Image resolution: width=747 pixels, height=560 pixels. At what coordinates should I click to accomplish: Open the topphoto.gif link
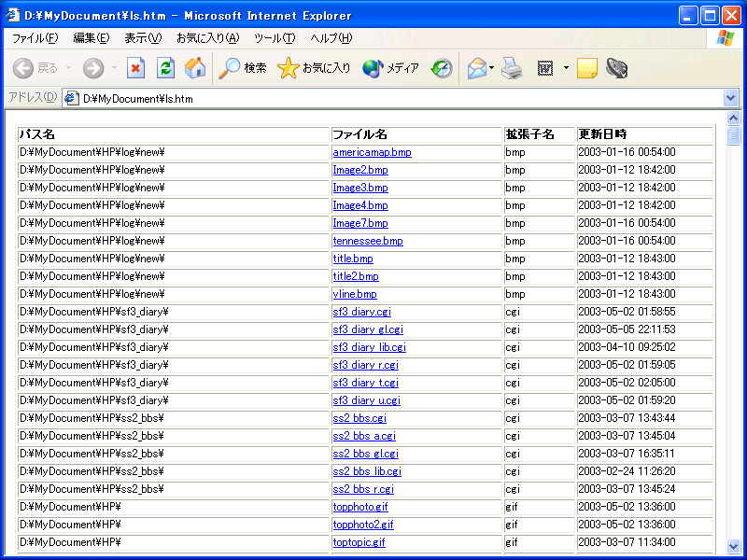pos(360,507)
